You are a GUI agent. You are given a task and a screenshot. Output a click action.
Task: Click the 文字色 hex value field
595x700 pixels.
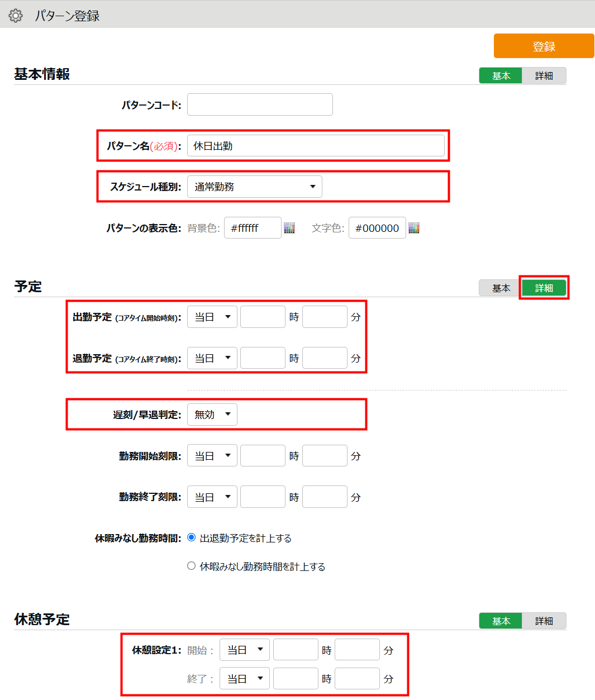[x=377, y=228]
